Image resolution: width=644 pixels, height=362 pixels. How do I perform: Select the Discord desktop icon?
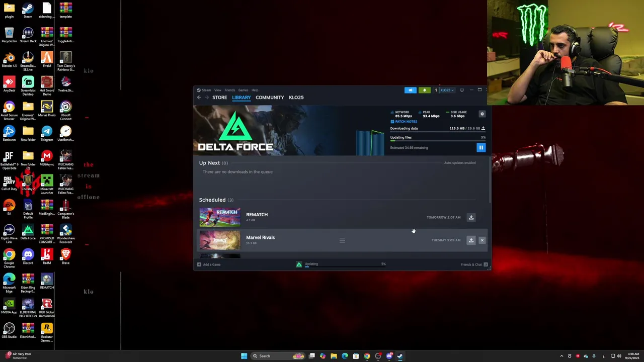[x=28, y=257]
